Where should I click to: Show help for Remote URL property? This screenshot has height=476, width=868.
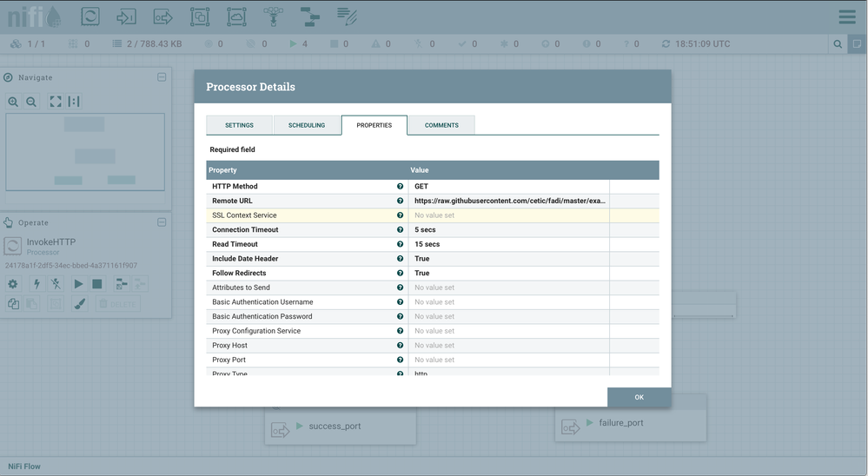click(x=400, y=201)
